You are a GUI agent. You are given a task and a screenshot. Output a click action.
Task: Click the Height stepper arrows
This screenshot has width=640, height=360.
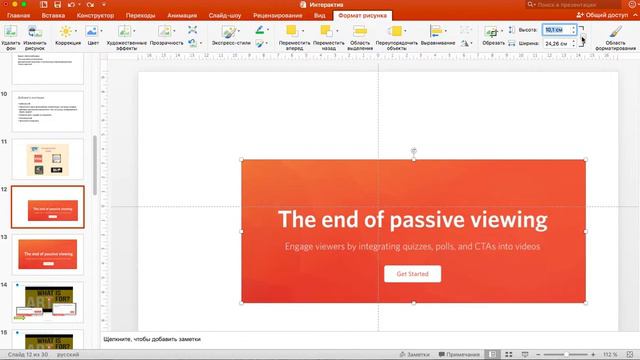coord(573,30)
